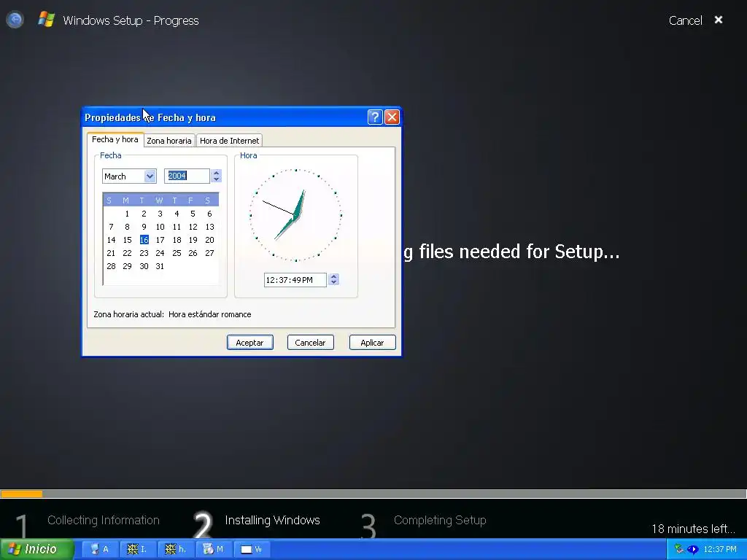This screenshot has height=560, width=747.
Task: Increase the year with the up arrow
Action: point(216,173)
